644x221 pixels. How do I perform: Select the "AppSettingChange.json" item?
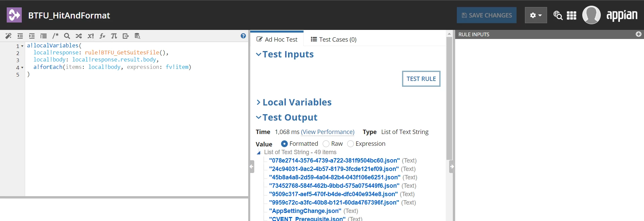(x=305, y=211)
